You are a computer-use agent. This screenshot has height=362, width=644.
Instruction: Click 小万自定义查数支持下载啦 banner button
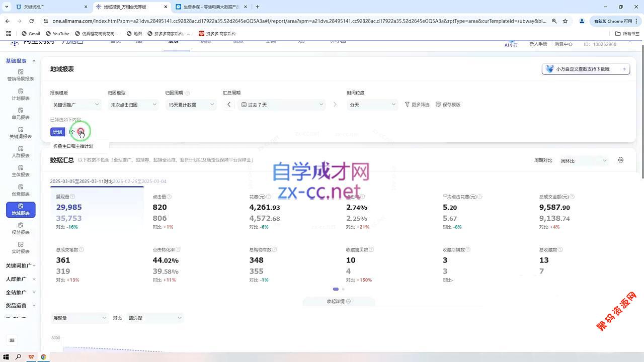pos(586,69)
